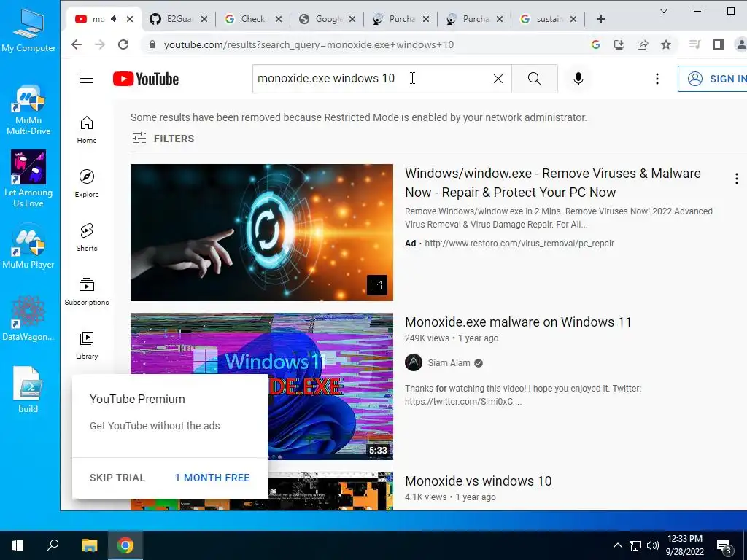Image resolution: width=747 pixels, height=560 pixels.
Task: Select the Chrome taskbar icon
Action: coord(125,545)
